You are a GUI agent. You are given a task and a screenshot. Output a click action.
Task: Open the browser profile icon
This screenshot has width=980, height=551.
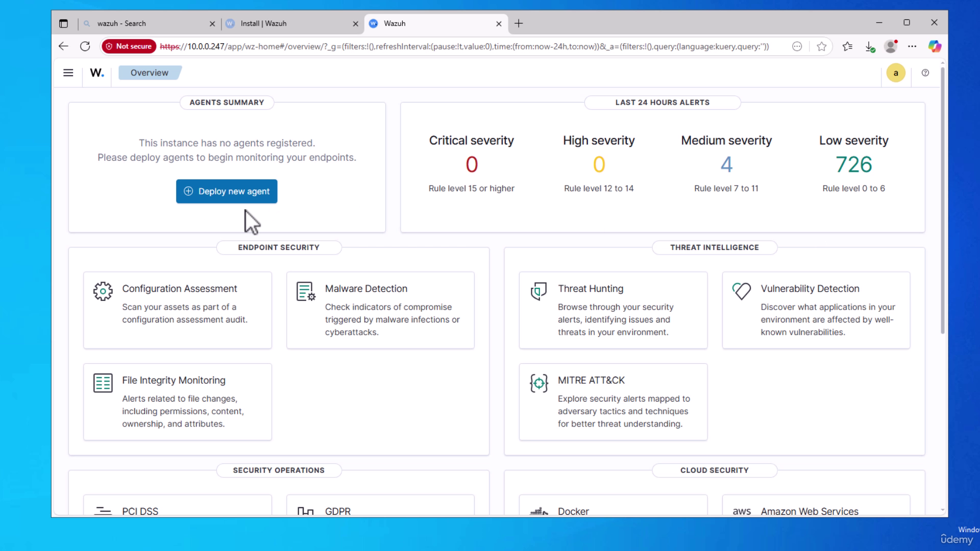pyautogui.click(x=891, y=46)
